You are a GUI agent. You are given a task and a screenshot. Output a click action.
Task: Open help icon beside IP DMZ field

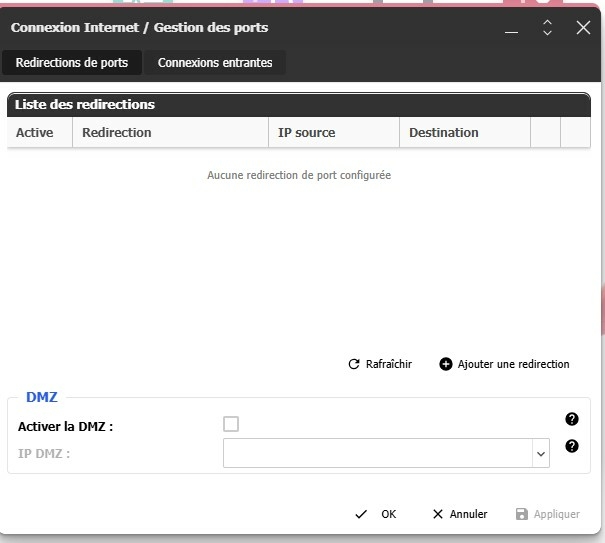pos(572,446)
